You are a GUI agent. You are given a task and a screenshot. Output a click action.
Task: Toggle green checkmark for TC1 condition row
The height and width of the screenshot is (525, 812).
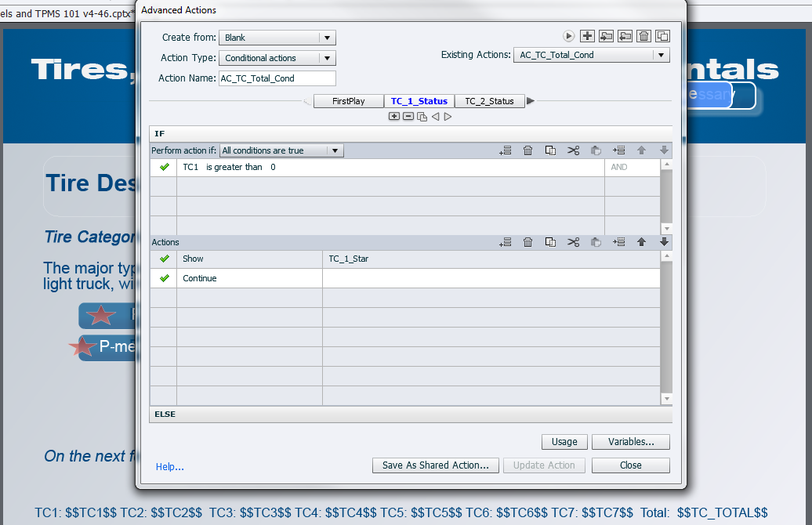point(164,168)
